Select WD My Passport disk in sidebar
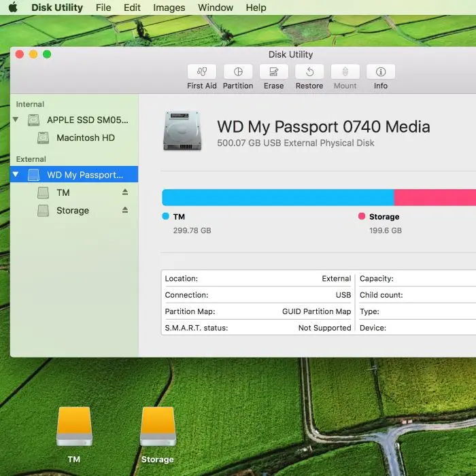This screenshot has width=476, height=476. point(74,175)
